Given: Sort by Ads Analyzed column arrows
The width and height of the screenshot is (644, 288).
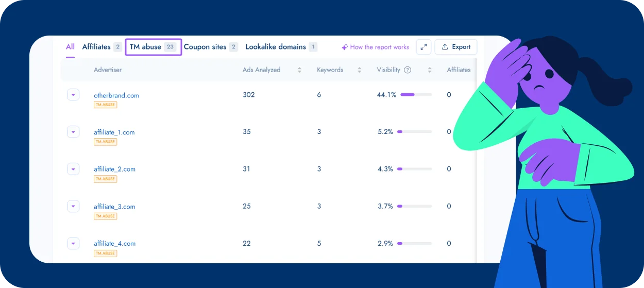Looking at the screenshot, I should [299, 70].
